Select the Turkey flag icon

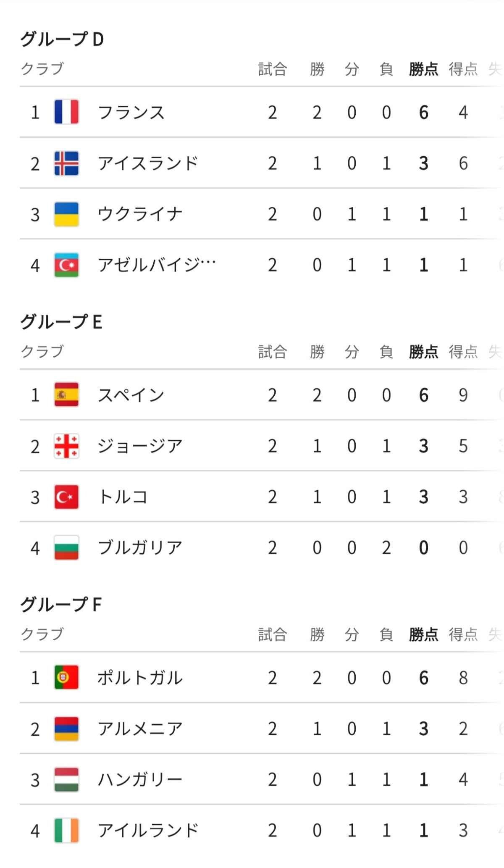pos(66,497)
